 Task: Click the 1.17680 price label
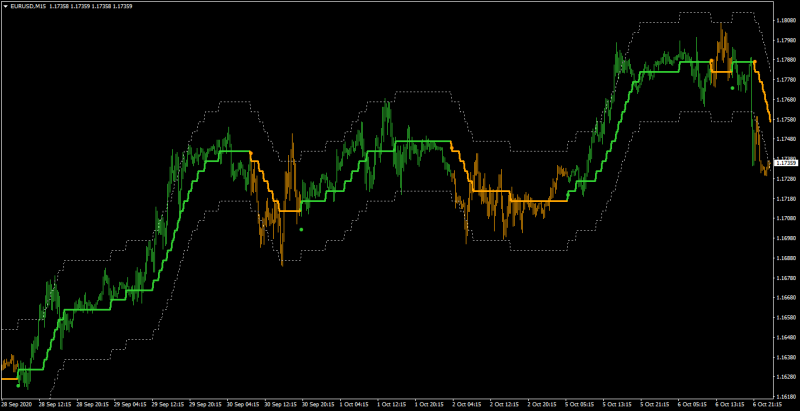pyautogui.click(x=786, y=99)
